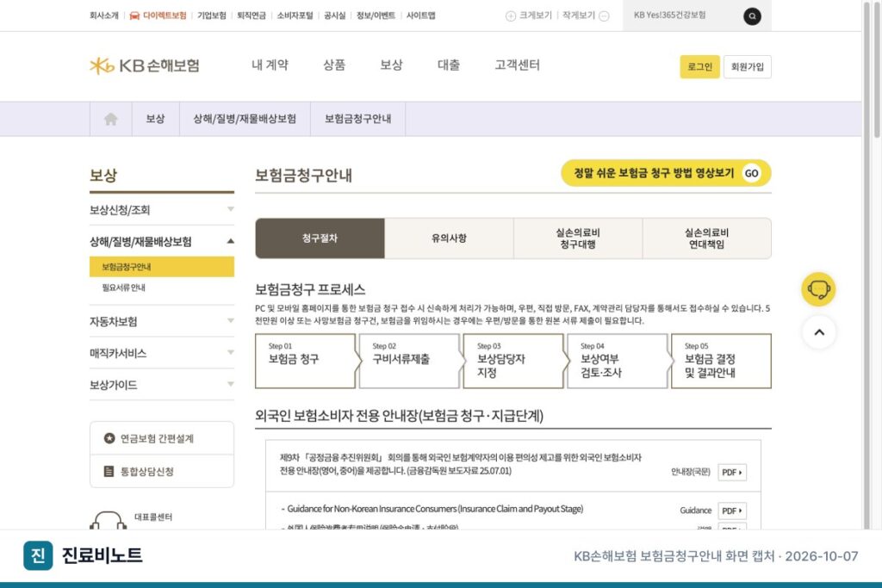882x588 pixels.
Task: Download the 안내장(국문) PDF
Action: tap(732, 472)
